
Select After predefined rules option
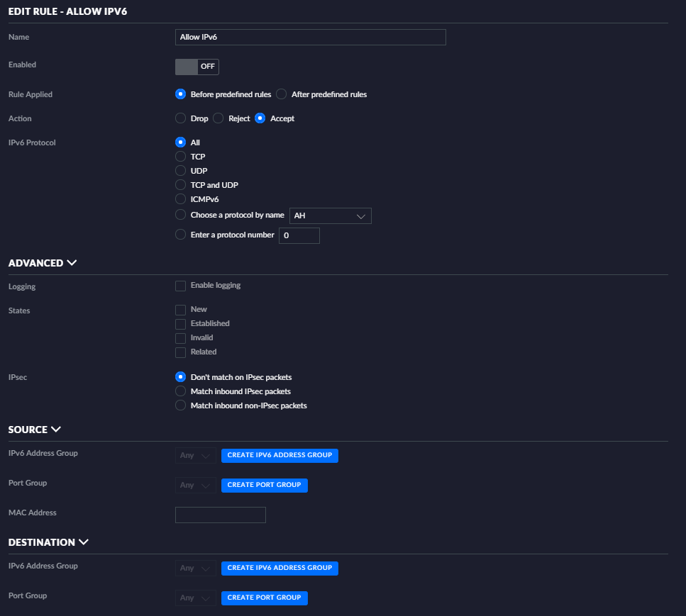(282, 94)
